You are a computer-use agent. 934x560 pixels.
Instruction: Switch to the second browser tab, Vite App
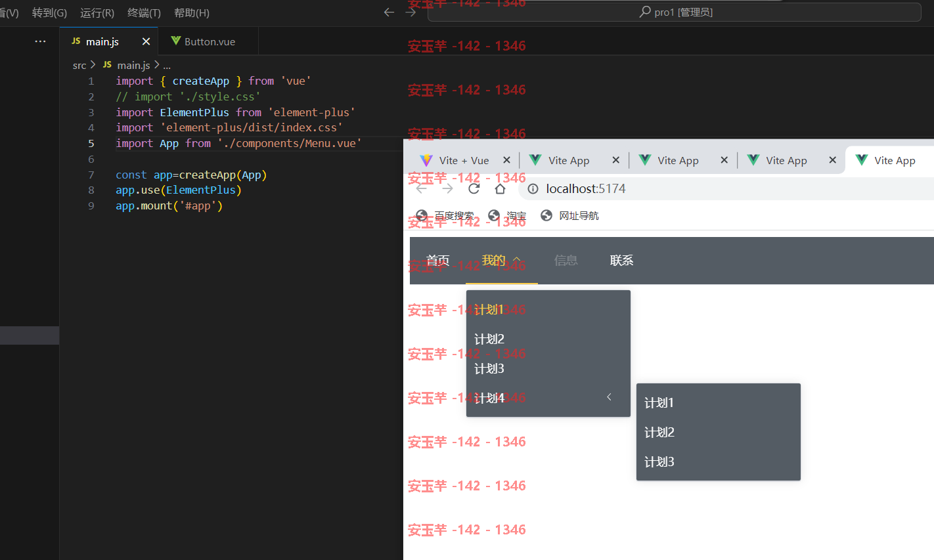click(x=569, y=160)
